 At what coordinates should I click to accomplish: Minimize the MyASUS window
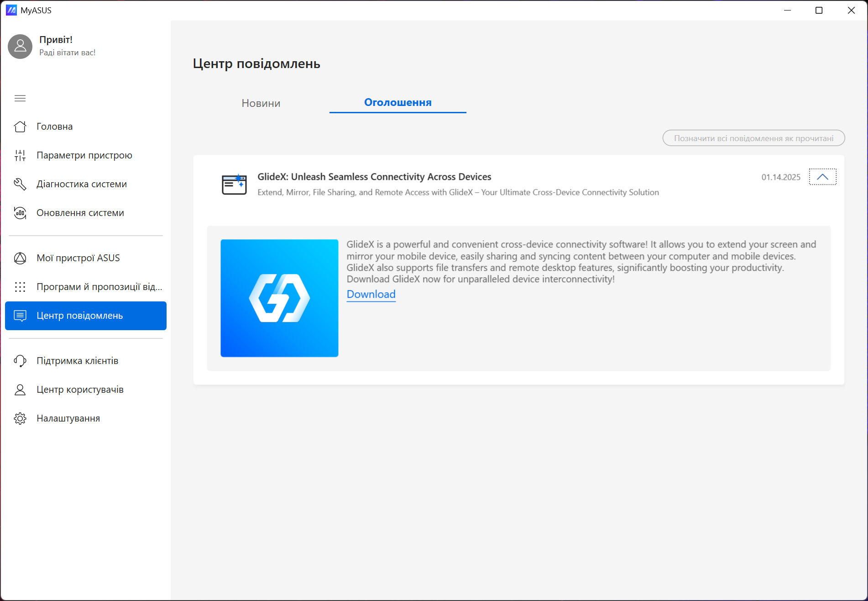pos(787,10)
